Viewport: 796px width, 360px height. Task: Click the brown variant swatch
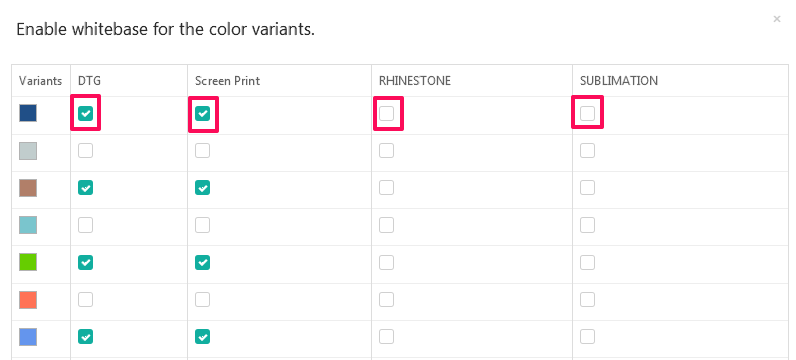tap(28, 188)
